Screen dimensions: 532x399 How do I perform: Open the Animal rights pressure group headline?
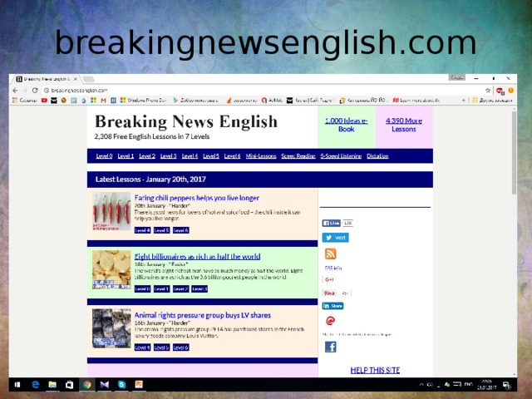tap(203, 315)
